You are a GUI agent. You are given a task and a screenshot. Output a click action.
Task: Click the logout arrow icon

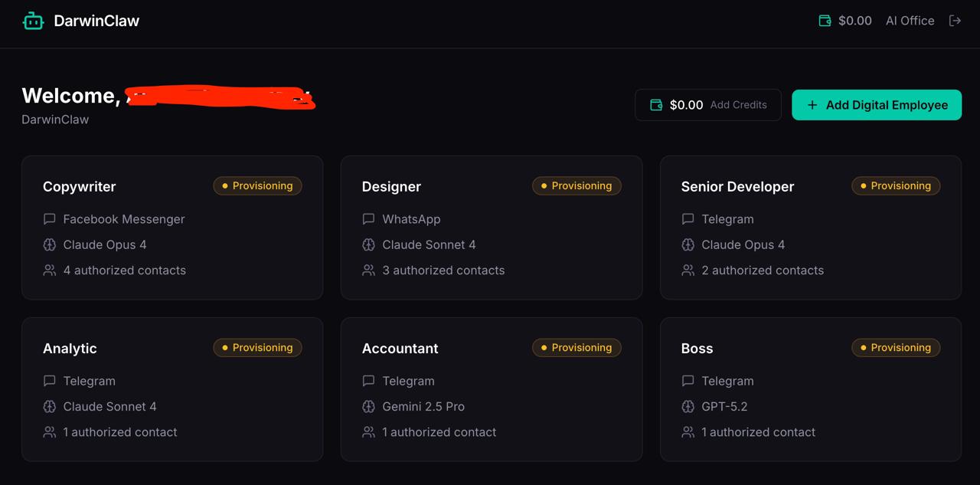[x=955, y=21]
